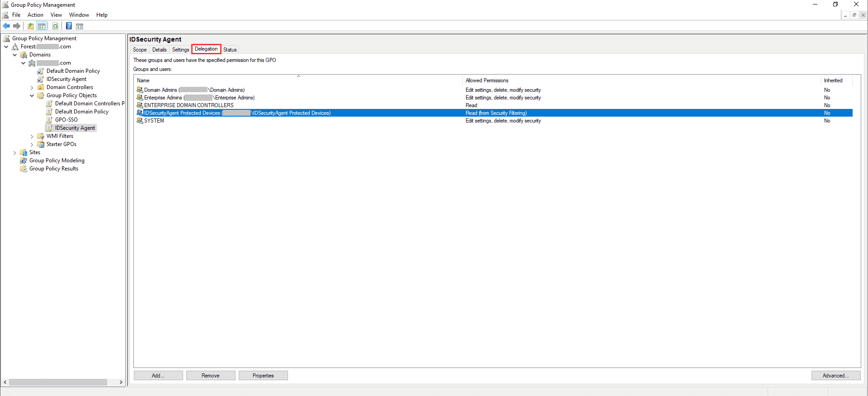This screenshot has width=868, height=396.
Task: Click the tree pane scroll right arrow
Action: 121,382
